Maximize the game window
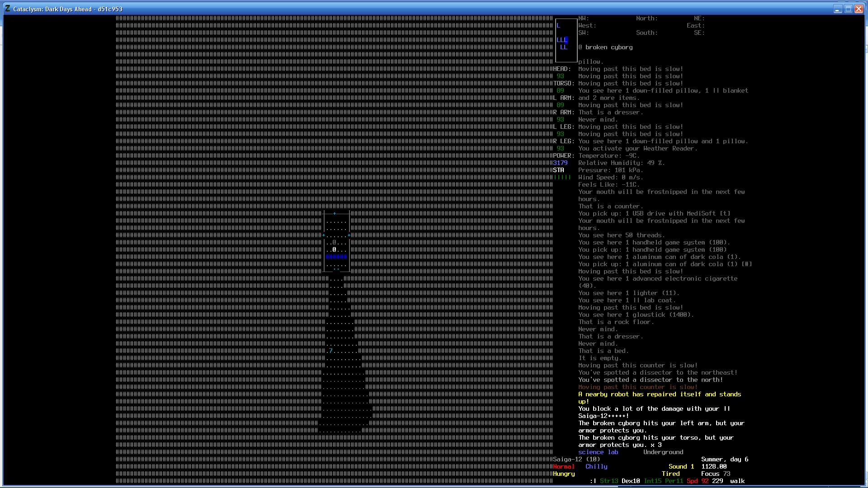 (848, 9)
